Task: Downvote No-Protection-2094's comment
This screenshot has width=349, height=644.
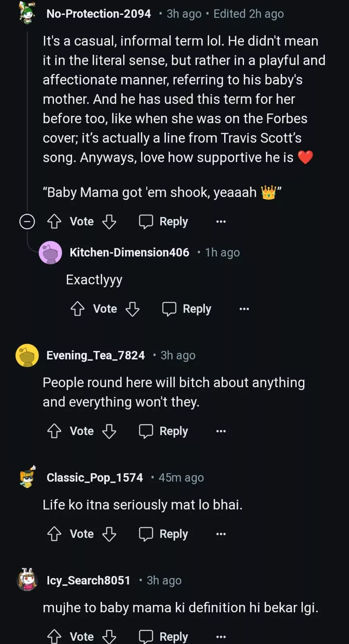Action: (109, 222)
